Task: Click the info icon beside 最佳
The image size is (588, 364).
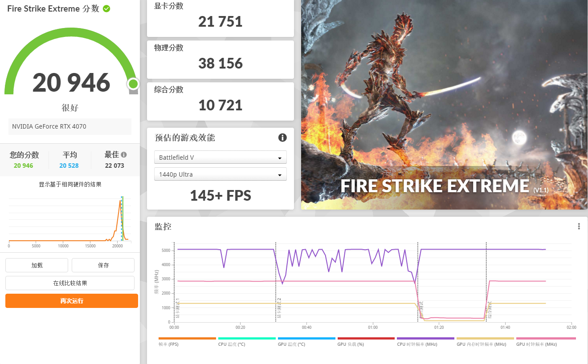Action: pyautogui.click(x=124, y=155)
